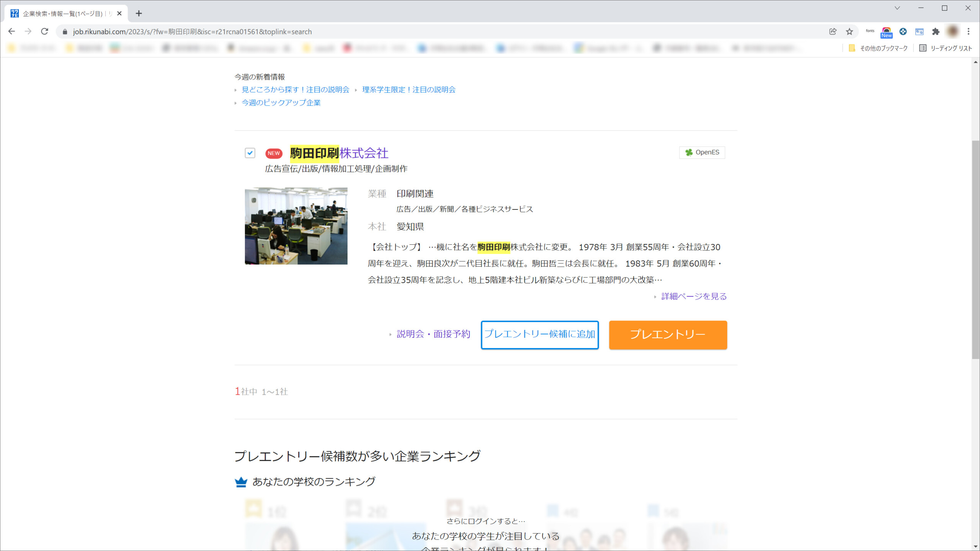Image resolution: width=980 pixels, height=551 pixels.
Task: Close the 企業検索・情報一覧 tab
Action: pyautogui.click(x=119, y=13)
